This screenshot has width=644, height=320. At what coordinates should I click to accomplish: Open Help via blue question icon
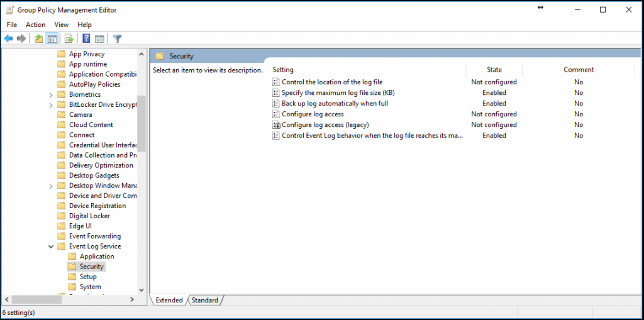pos(86,38)
